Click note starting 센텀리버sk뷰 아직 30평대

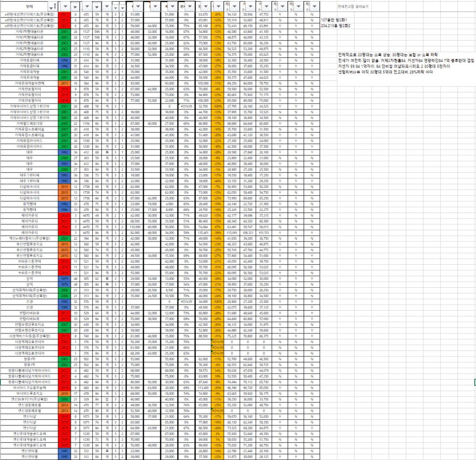385,72
